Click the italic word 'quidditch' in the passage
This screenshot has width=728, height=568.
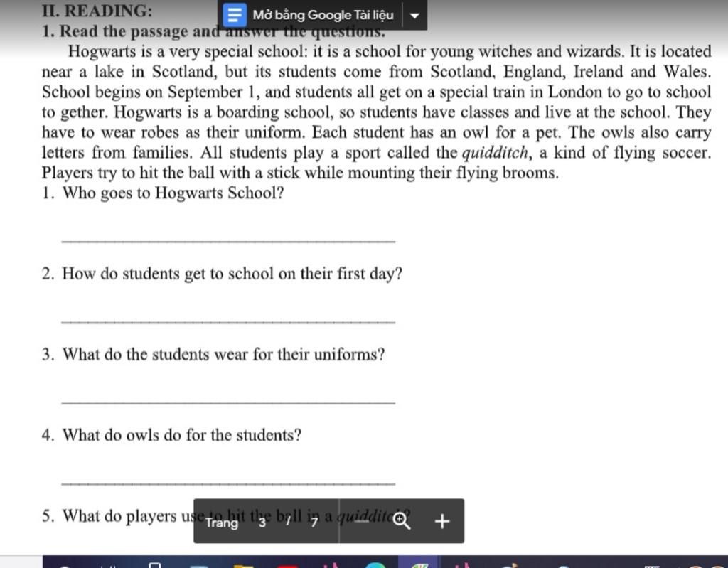(495, 153)
